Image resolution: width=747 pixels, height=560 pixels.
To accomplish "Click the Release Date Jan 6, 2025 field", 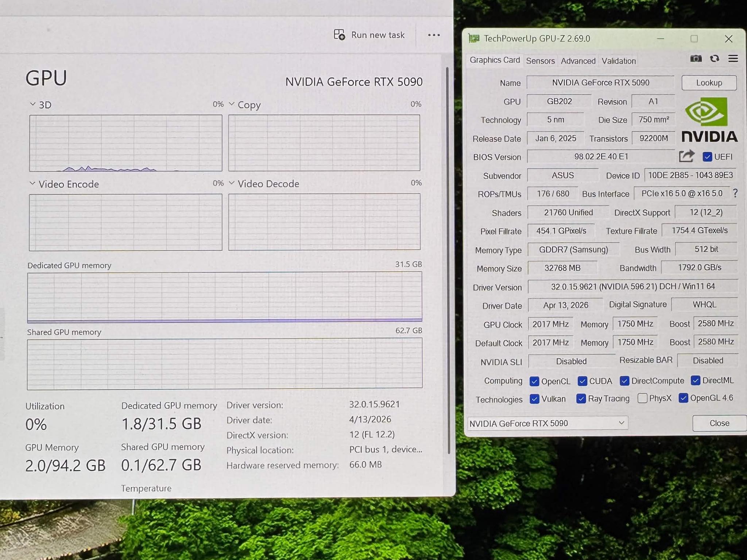I will (556, 138).
